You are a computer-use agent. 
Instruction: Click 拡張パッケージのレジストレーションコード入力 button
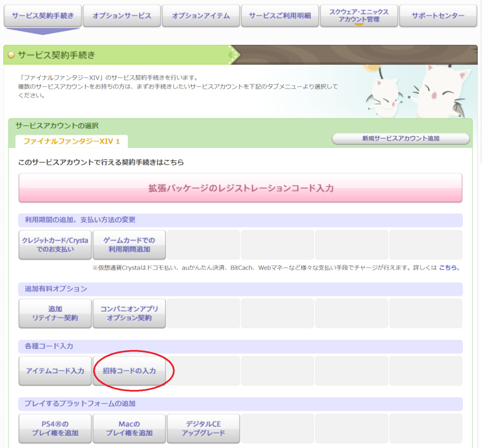point(241,187)
